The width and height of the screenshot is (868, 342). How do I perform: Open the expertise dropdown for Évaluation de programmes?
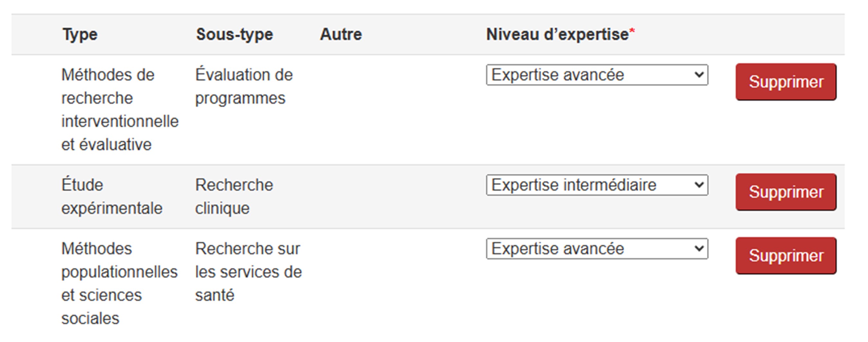pos(597,75)
